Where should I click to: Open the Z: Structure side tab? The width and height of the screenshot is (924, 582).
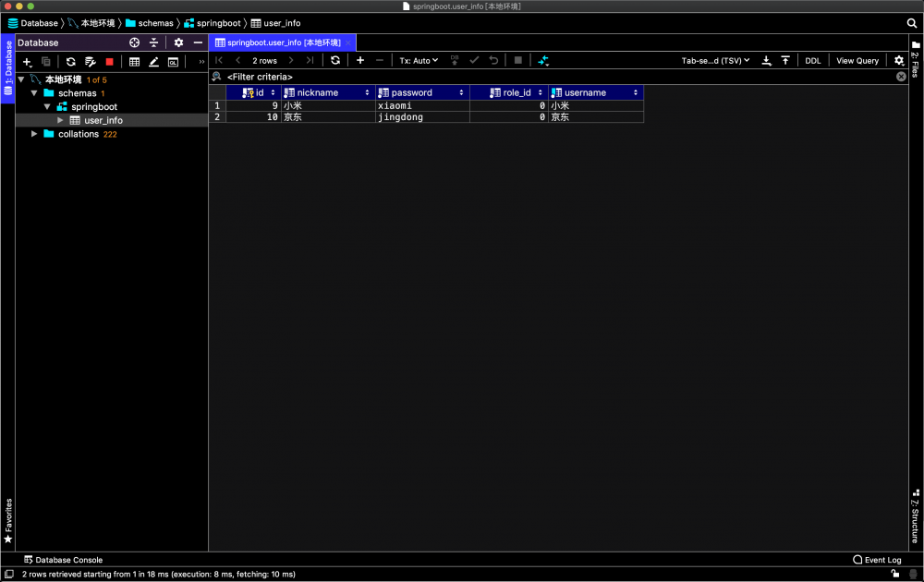[x=915, y=516]
